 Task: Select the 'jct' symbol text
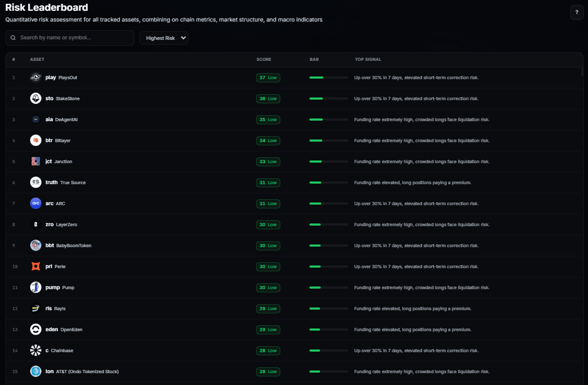(x=49, y=162)
